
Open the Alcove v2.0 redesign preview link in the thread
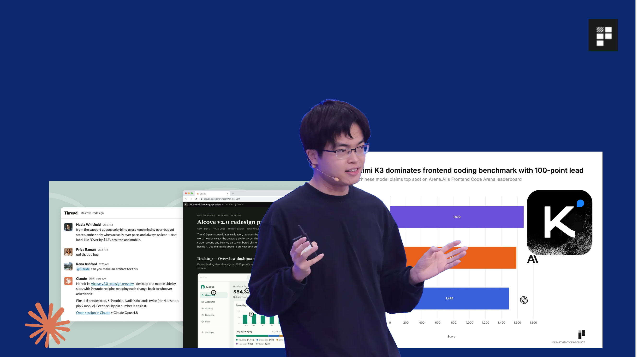[x=112, y=284]
